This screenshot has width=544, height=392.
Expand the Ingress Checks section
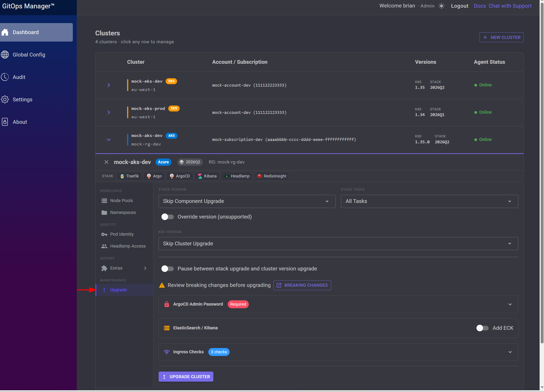pyautogui.click(x=510, y=352)
